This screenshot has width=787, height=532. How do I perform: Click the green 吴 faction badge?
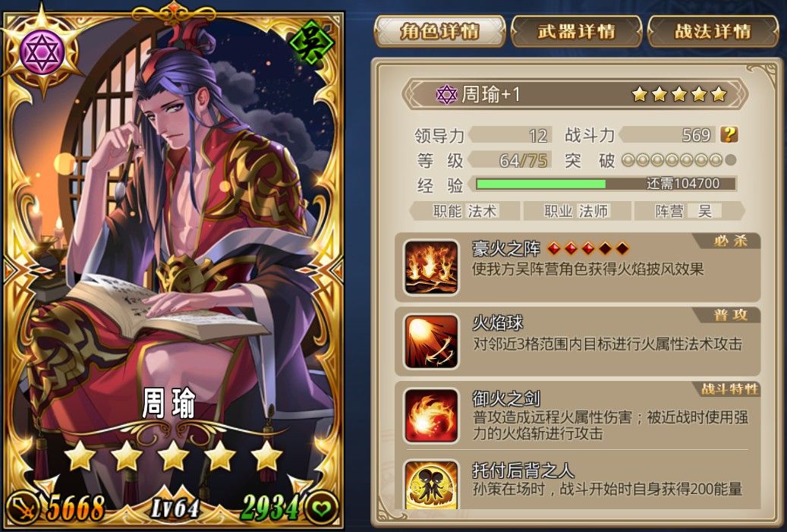point(312,44)
